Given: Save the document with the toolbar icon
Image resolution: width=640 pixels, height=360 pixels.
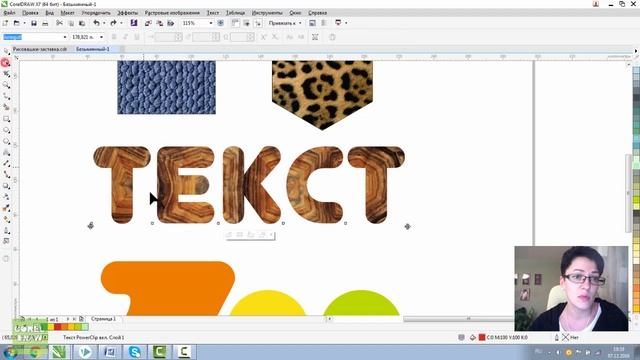Looking at the screenshot, I should (x=34, y=23).
